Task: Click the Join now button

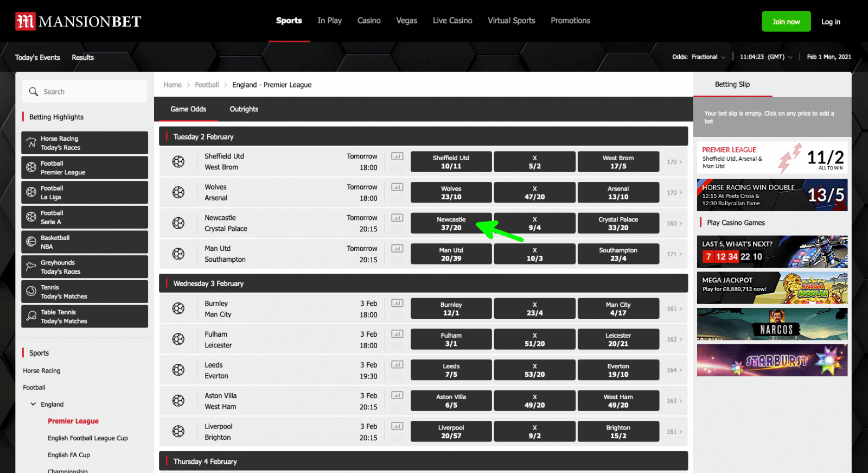Action: pyautogui.click(x=786, y=22)
